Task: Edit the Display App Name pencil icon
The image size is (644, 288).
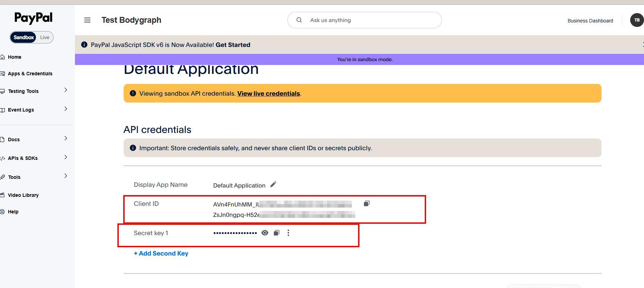Action: [x=273, y=185]
